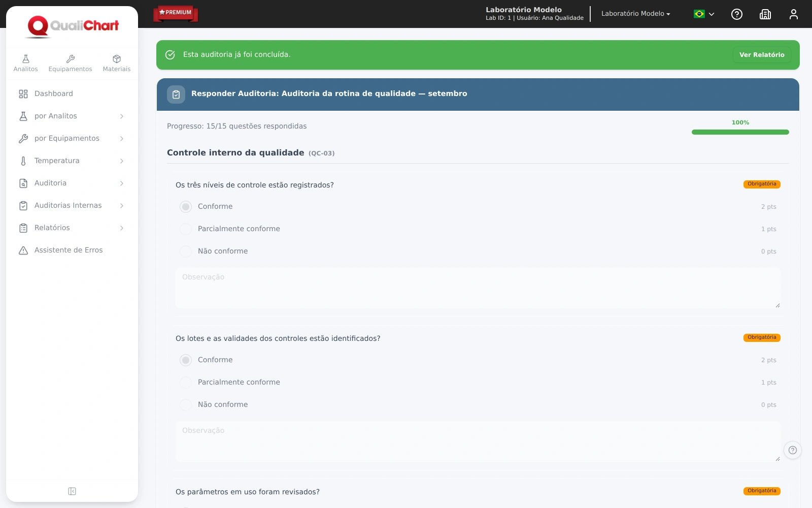Viewport: 812px width, 508px height.
Task: Click the Obrigatória badge on parâmetros question
Action: (x=762, y=491)
